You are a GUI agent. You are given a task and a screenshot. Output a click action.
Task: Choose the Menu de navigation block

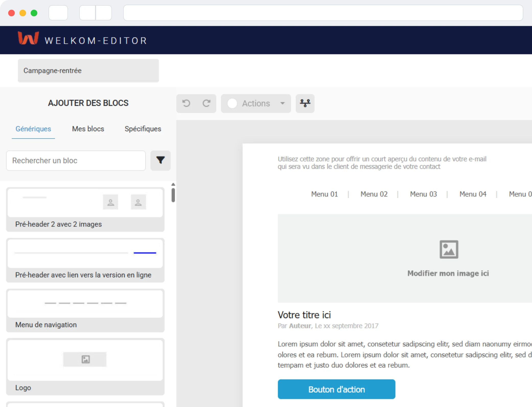click(x=85, y=310)
